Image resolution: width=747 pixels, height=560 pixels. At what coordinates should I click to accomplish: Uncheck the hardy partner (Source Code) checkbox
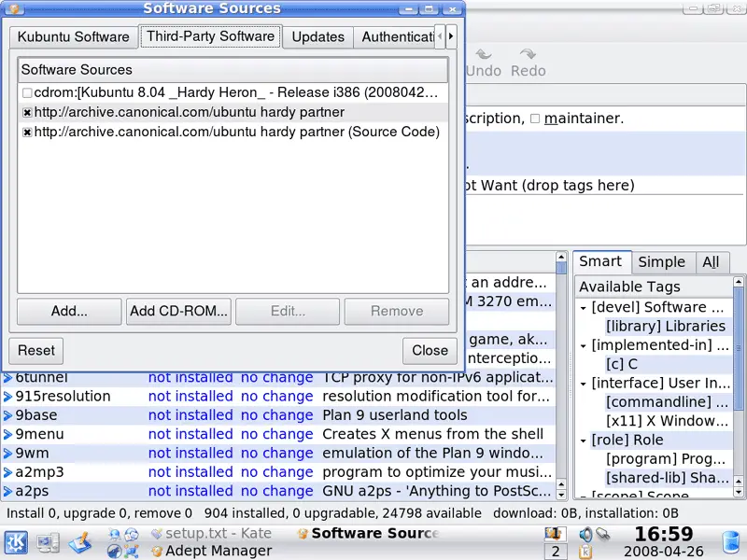pos(27,133)
